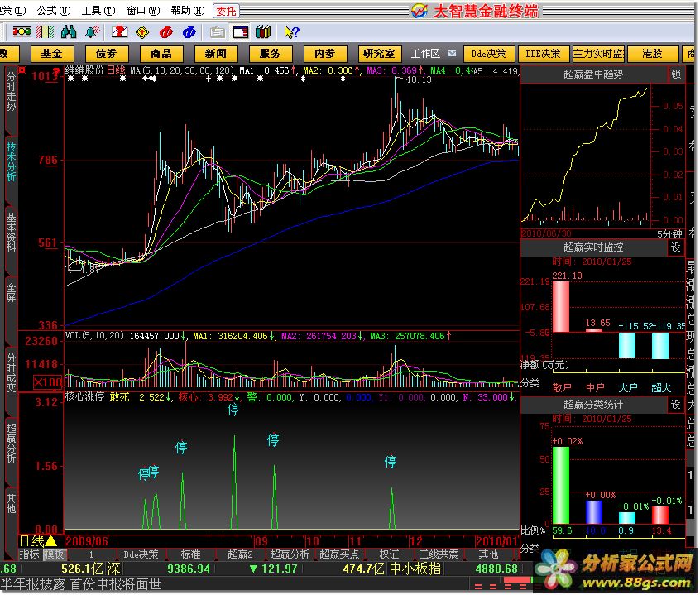Image resolution: width=700 pixels, height=595 pixels.
Task: Click the grey clipboard toolbar icon
Action: pos(218,32)
